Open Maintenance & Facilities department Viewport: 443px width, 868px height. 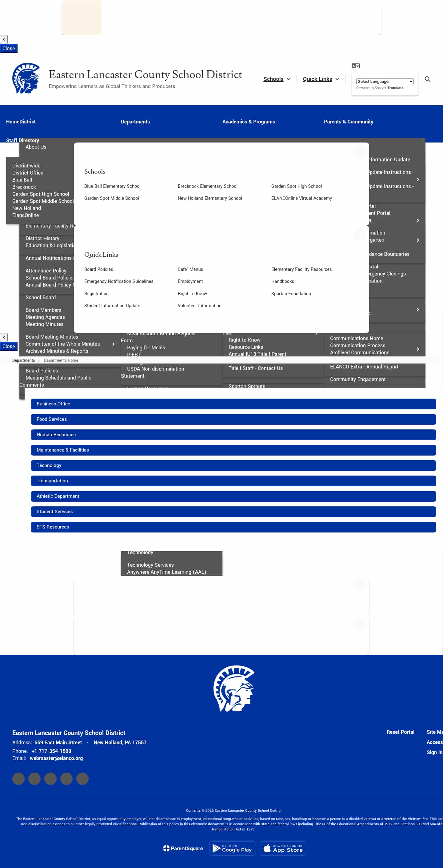233,450
